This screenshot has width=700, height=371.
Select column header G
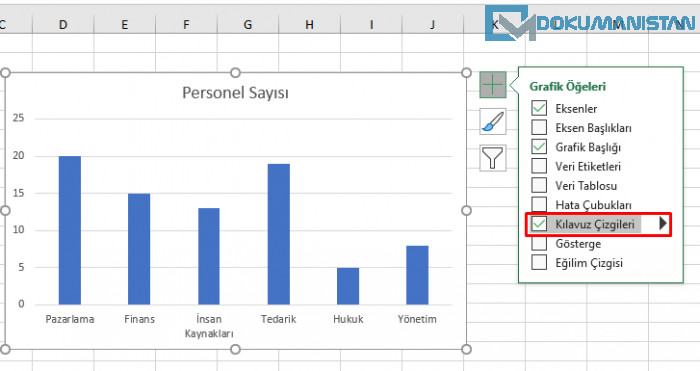pyautogui.click(x=248, y=25)
